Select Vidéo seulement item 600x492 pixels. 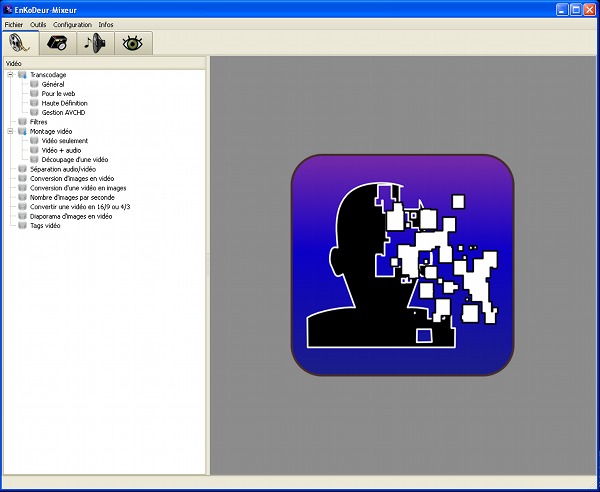tap(65, 141)
